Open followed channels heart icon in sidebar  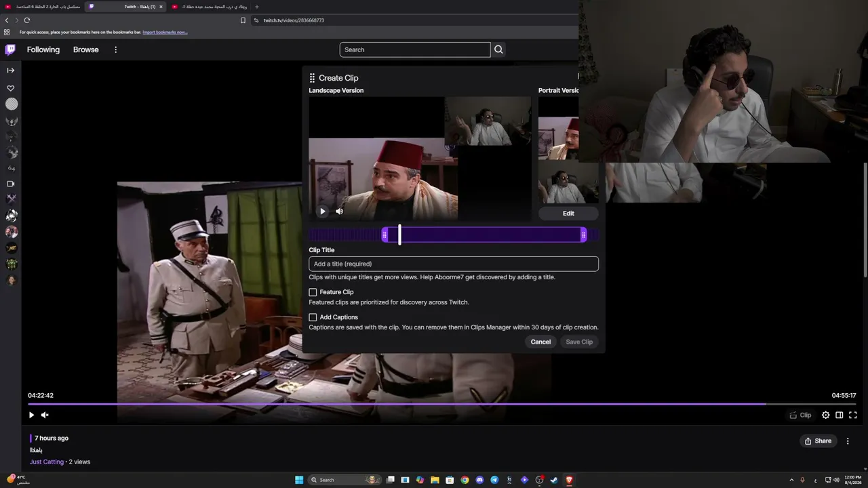(11, 88)
